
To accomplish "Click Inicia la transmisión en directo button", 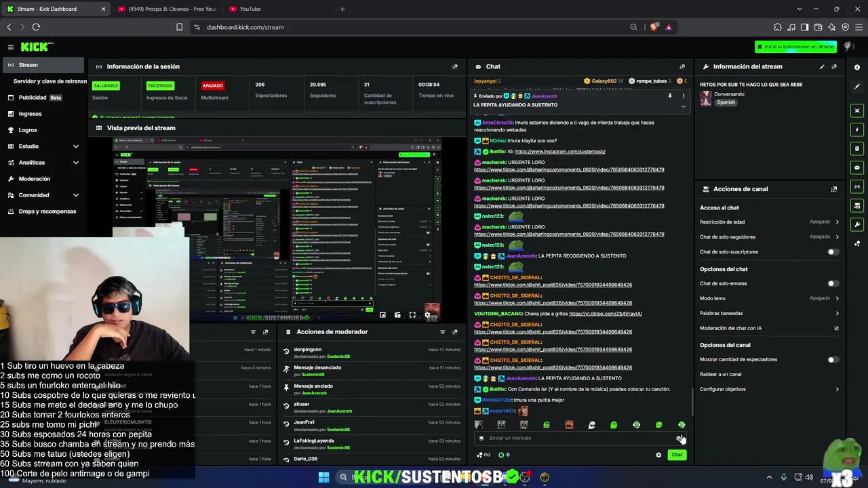I will (796, 47).
